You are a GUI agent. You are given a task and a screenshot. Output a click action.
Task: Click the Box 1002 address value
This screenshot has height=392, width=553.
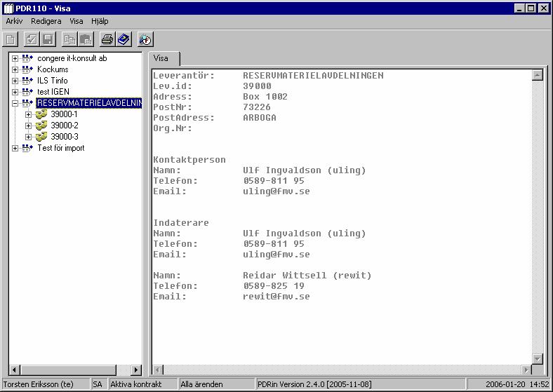click(265, 97)
